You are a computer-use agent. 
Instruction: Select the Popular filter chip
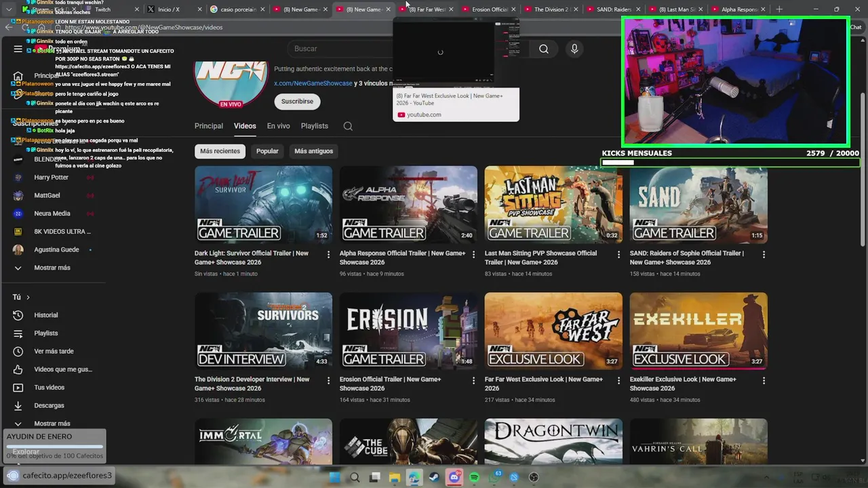(267, 151)
